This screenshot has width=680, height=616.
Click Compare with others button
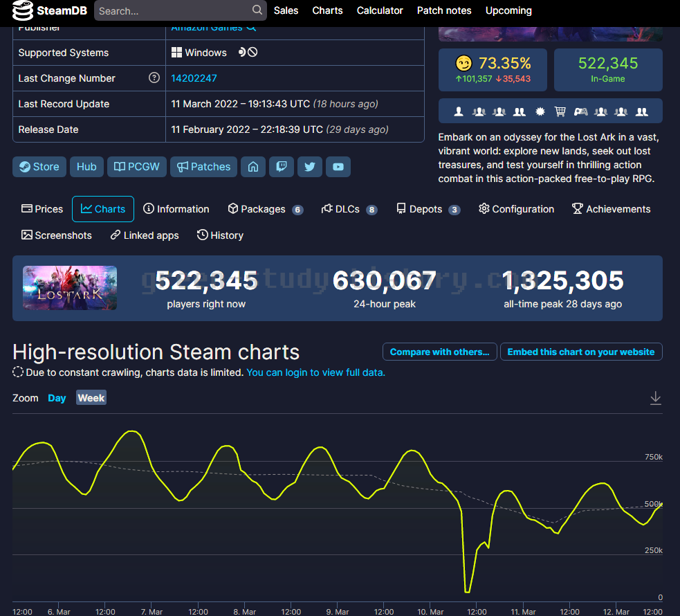(440, 352)
